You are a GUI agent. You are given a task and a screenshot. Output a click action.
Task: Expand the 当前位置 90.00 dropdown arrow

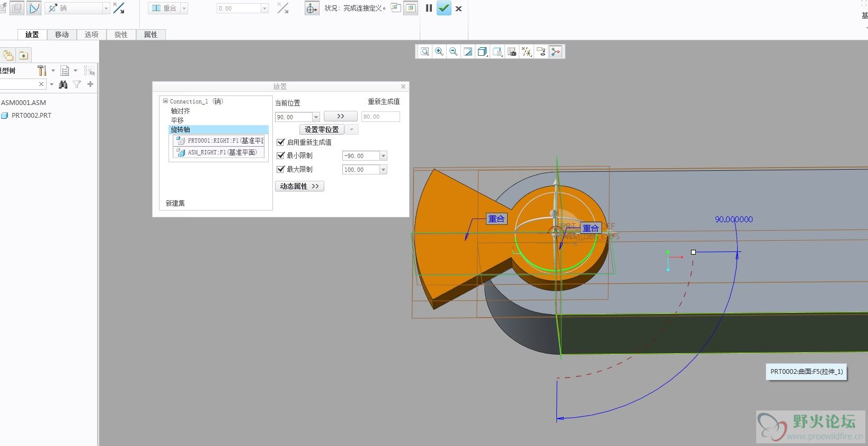316,117
